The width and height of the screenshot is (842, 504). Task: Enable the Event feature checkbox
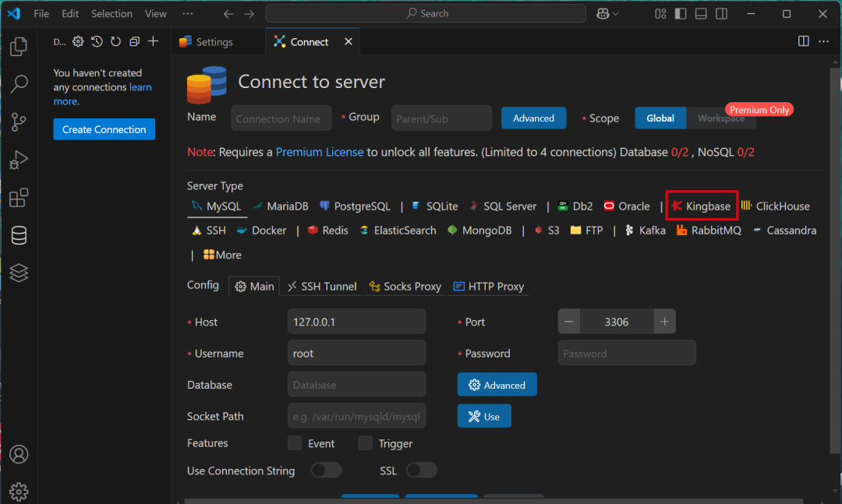pyautogui.click(x=295, y=443)
